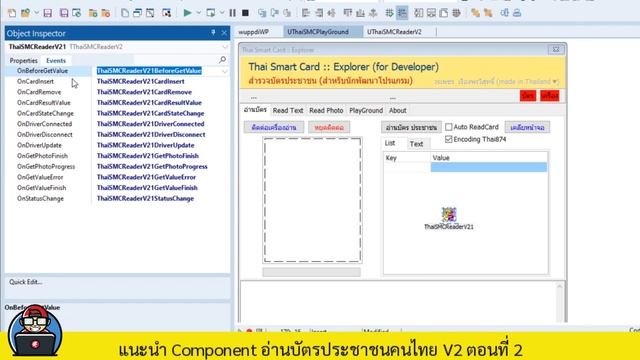
Task: Click the อ่านบัตร ประชาชน button
Action: coord(411,127)
